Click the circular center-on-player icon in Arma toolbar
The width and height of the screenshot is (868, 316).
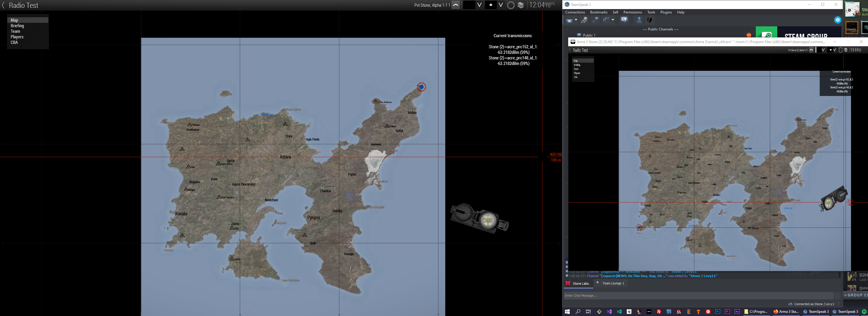point(511,5)
